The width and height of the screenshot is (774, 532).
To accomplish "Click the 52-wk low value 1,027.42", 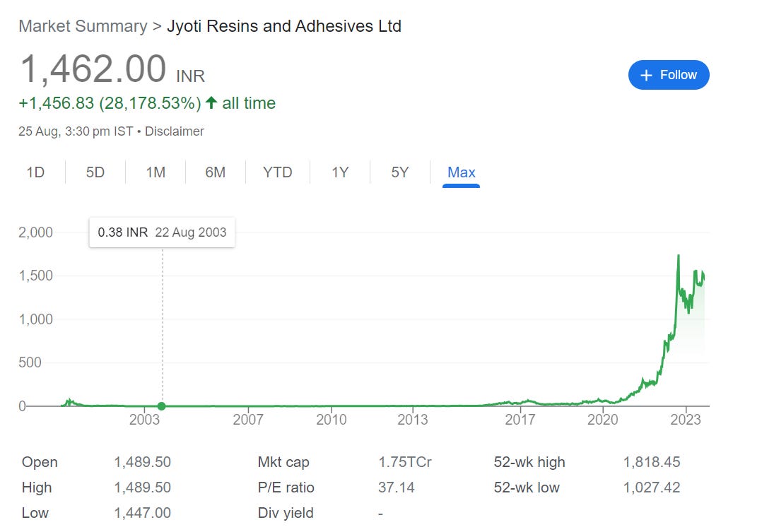I will 652,487.
